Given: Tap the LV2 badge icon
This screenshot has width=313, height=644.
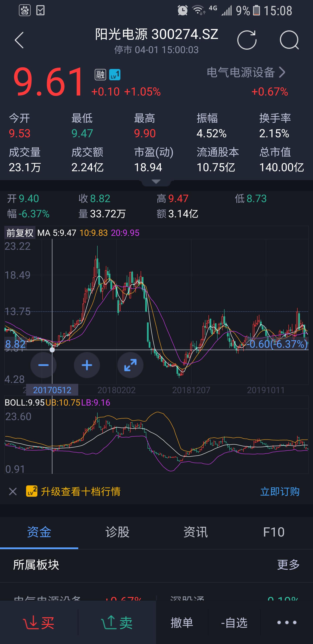Looking at the screenshot, I should (x=32, y=491).
